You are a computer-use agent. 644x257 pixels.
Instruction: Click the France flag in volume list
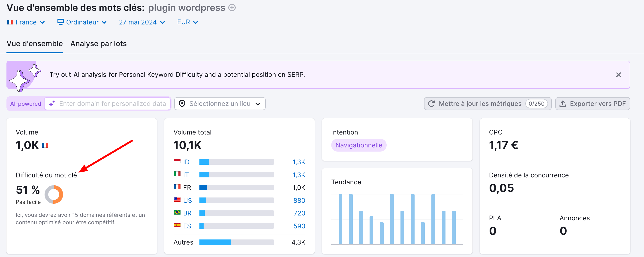coord(177,187)
